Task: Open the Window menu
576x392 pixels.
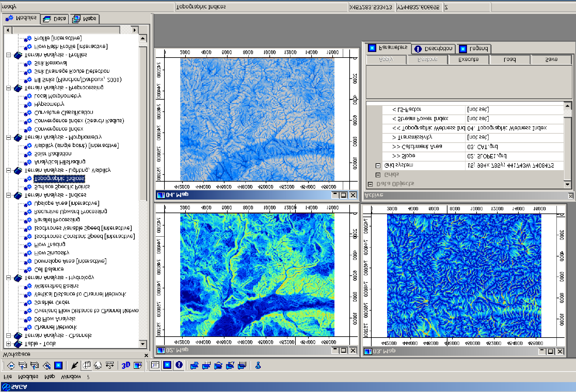Action: point(71,377)
